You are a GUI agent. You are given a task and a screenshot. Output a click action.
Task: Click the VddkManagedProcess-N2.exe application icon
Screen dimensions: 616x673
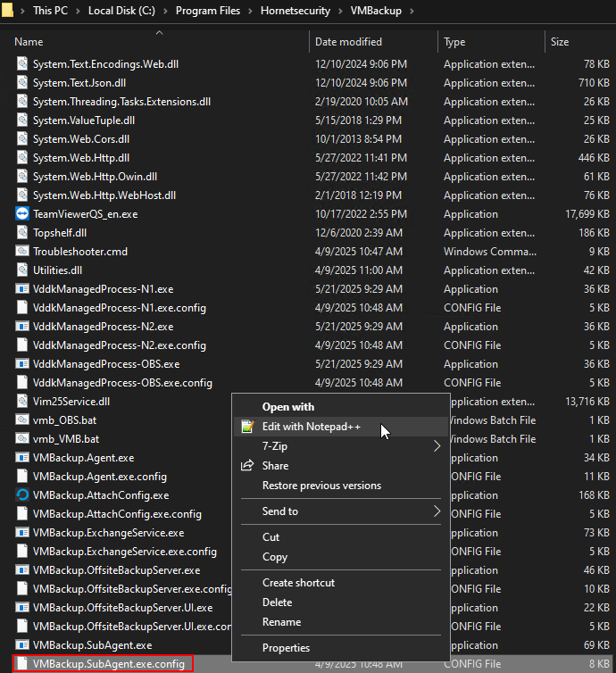click(22, 326)
